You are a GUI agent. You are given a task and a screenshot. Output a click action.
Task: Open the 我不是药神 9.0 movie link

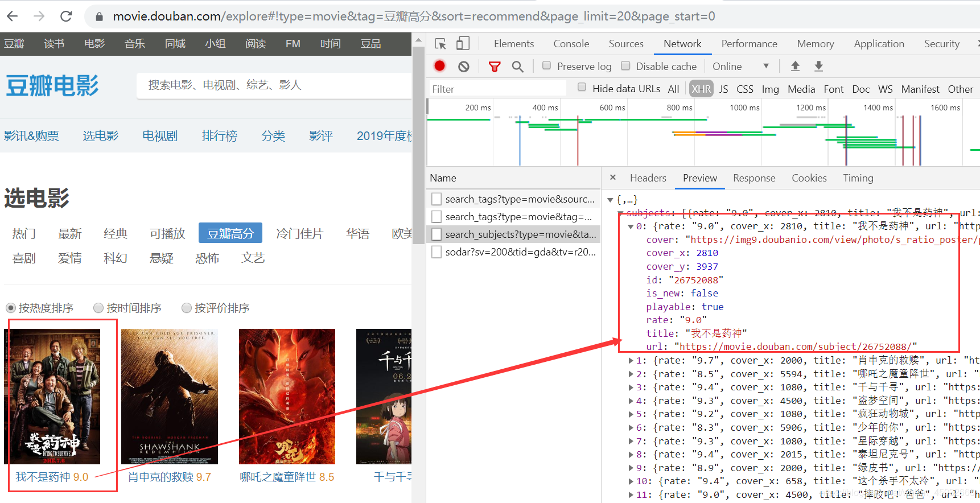point(52,477)
